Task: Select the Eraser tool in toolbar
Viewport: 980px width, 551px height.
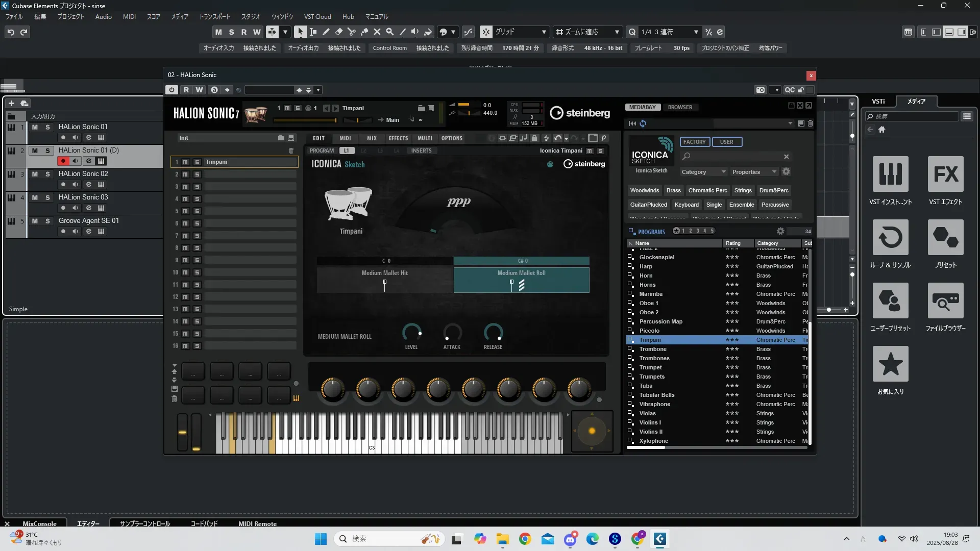Action: click(338, 32)
